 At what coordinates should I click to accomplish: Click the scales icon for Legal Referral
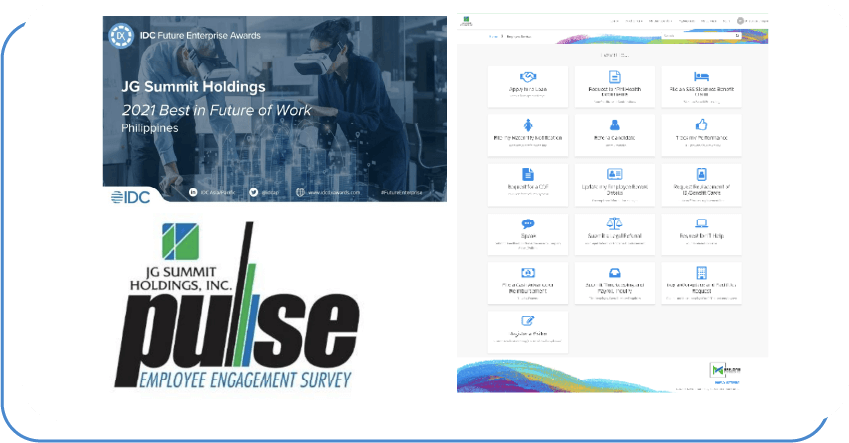tap(615, 223)
